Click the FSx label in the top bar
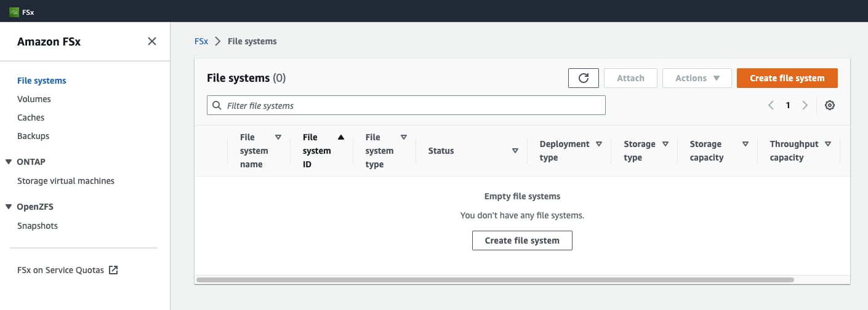Screen dimensions: 868x310 point(28,11)
